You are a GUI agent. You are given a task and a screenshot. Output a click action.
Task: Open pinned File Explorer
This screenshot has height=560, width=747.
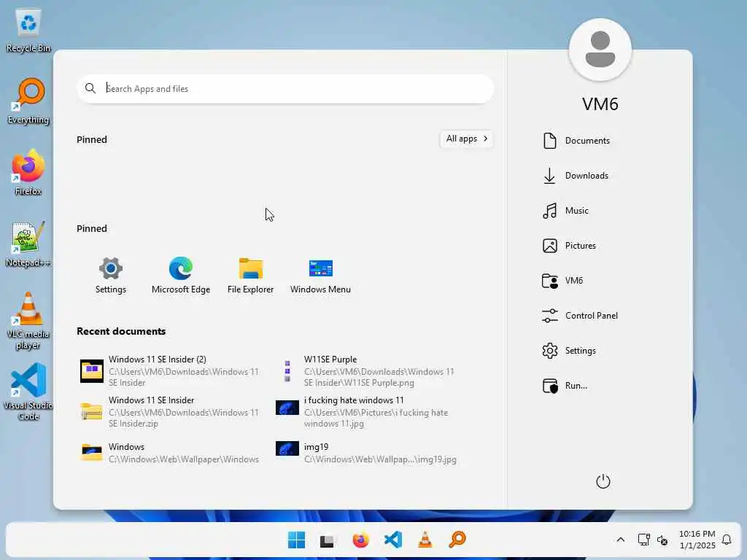[251, 276]
